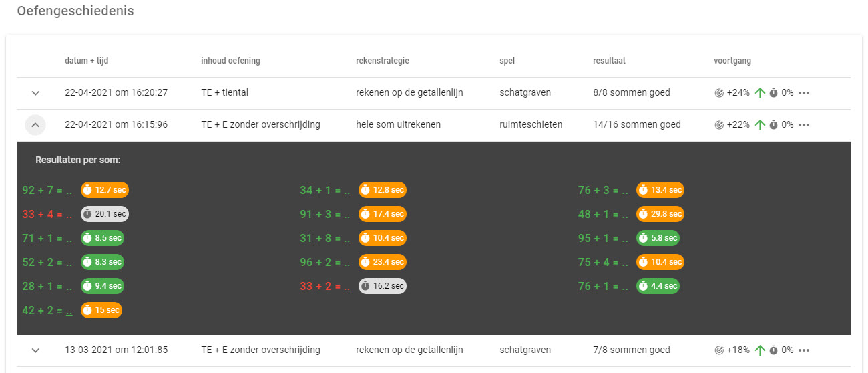Expand the 16:20:27 exercise row
Viewport: 868px width, 373px height.
[36, 93]
